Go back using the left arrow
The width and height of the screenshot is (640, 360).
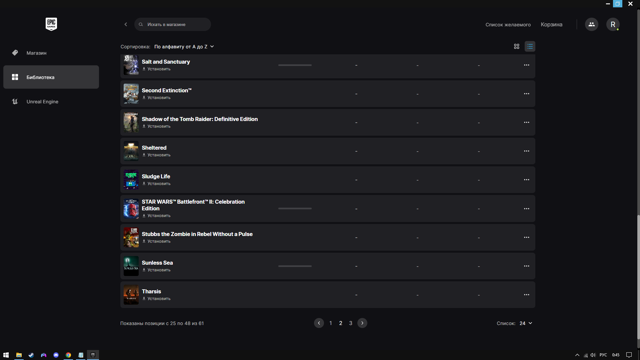click(126, 24)
